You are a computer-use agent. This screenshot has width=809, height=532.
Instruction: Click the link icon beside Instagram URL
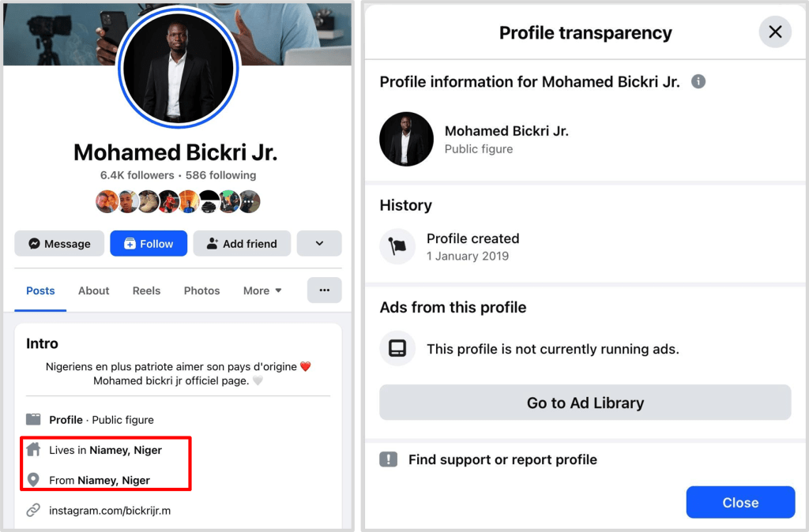point(33,510)
